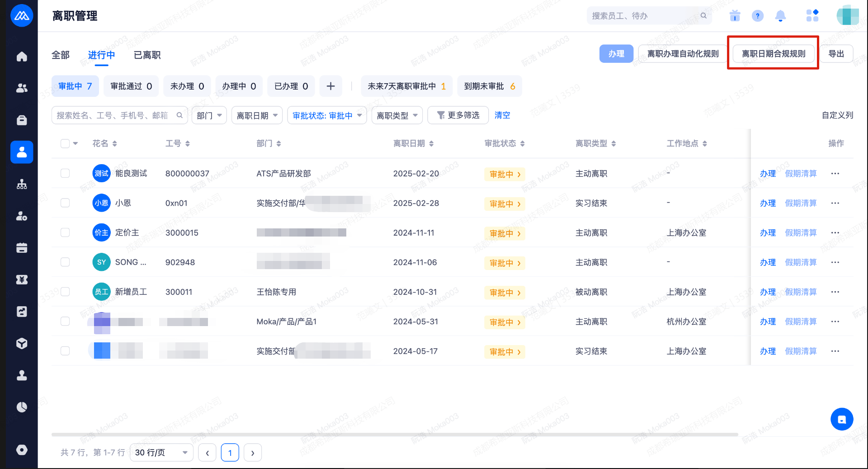Open the notifications bell icon
This screenshot has width=868, height=469.
780,16
